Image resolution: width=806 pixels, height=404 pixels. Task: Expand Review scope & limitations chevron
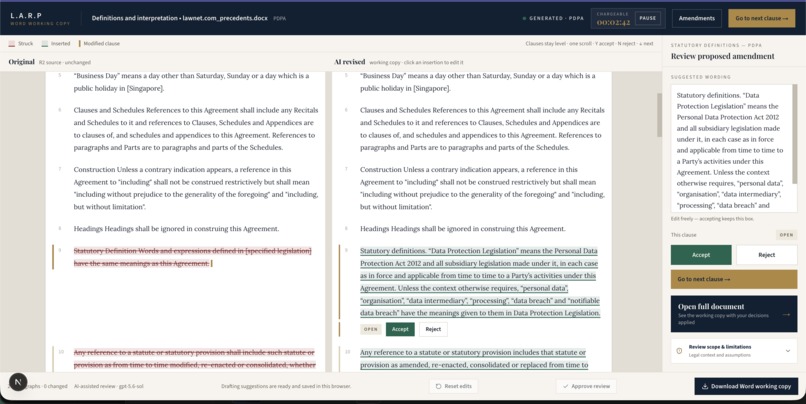tap(787, 351)
